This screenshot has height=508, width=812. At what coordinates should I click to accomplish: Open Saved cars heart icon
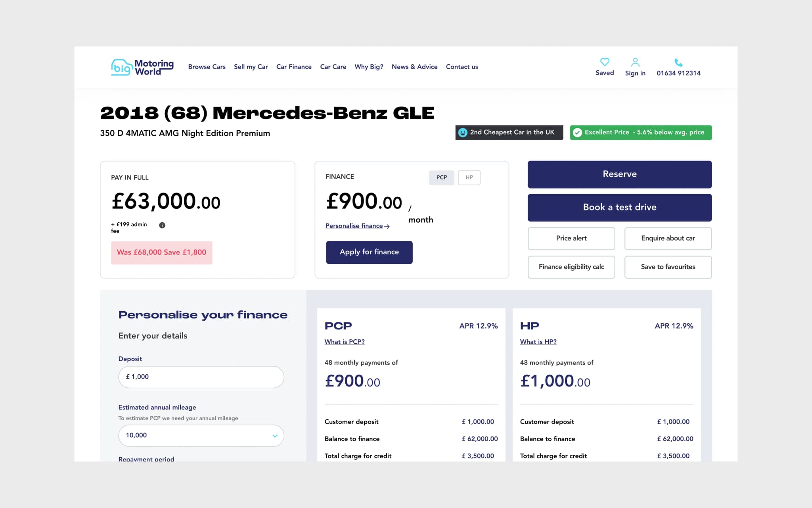point(604,62)
